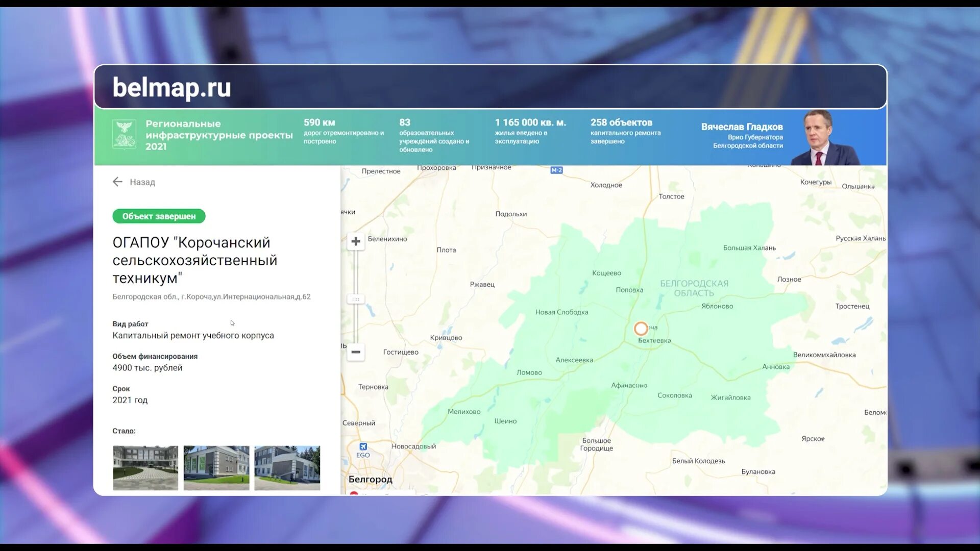Click the '4900 тыс. рублей' value
Image resolution: width=980 pixels, height=551 pixels.
[x=147, y=368]
